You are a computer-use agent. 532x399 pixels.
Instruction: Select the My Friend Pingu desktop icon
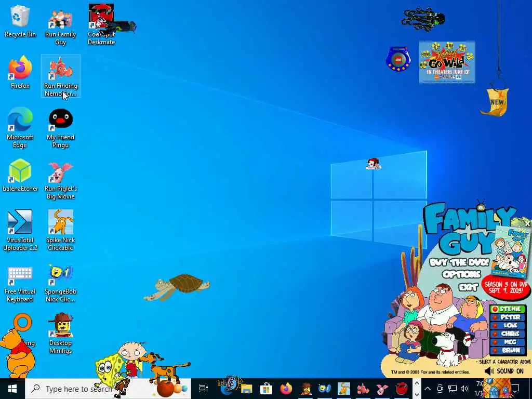coord(60,128)
